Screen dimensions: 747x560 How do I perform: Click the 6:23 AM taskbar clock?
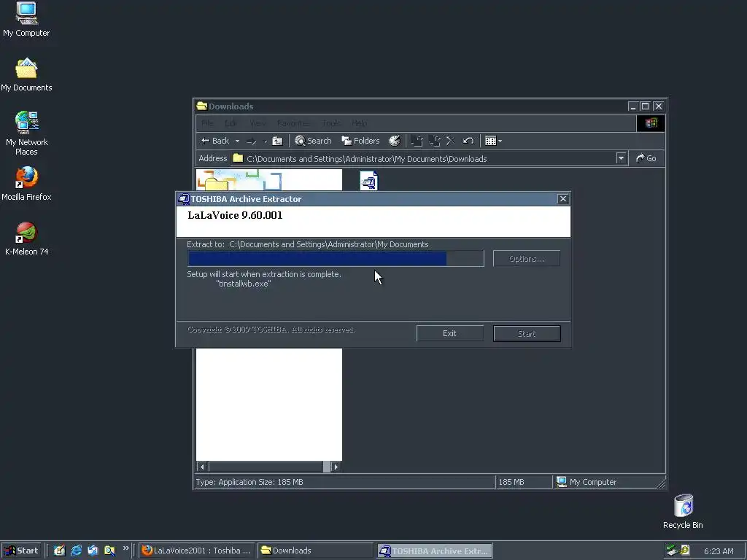point(719,551)
